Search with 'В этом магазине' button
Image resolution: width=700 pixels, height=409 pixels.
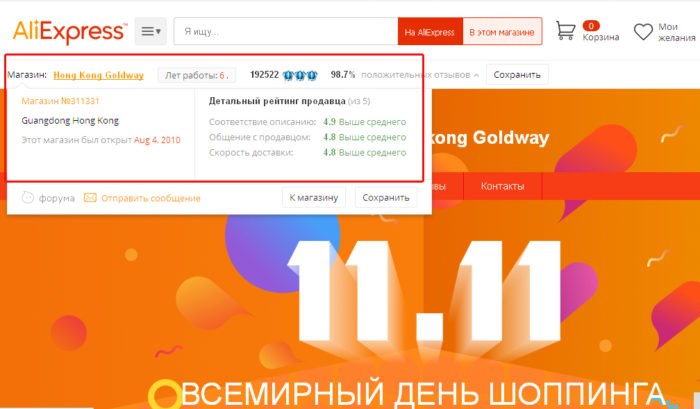coord(502,32)
